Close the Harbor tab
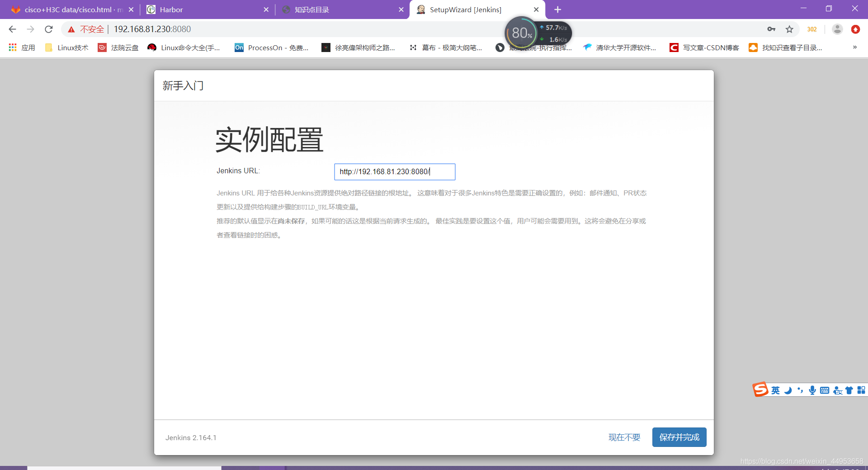Screen dimensions: 868x470 coord(266,9)
